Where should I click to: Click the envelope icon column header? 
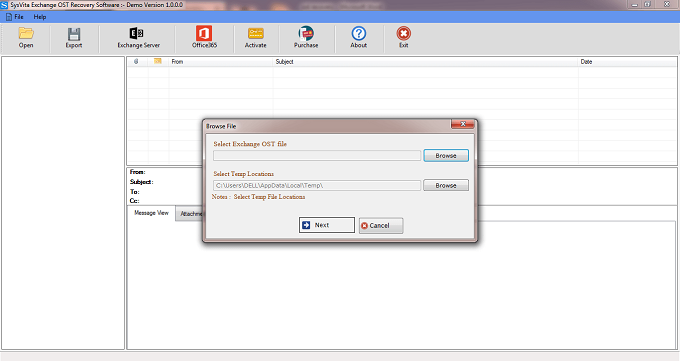(x=158, y=62)
